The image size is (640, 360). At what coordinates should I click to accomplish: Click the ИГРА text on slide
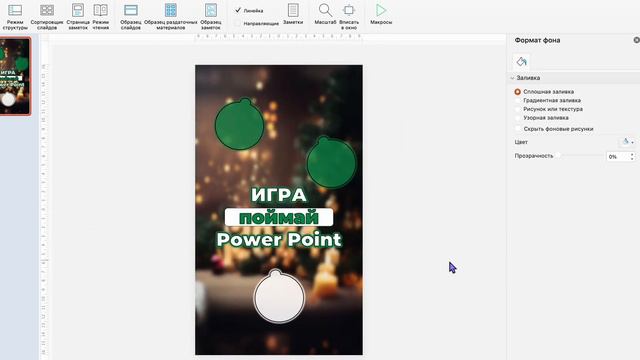(279, 195)
